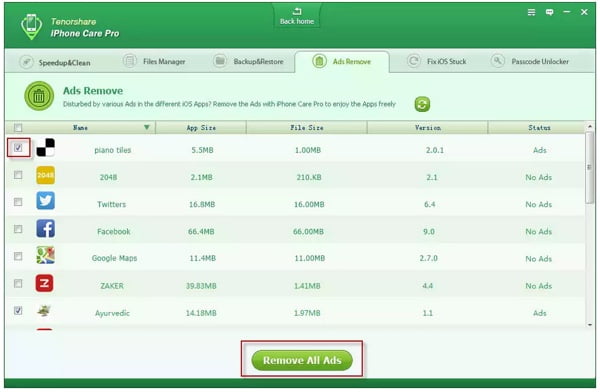Select the Google Maps name text

coord(114,258)
